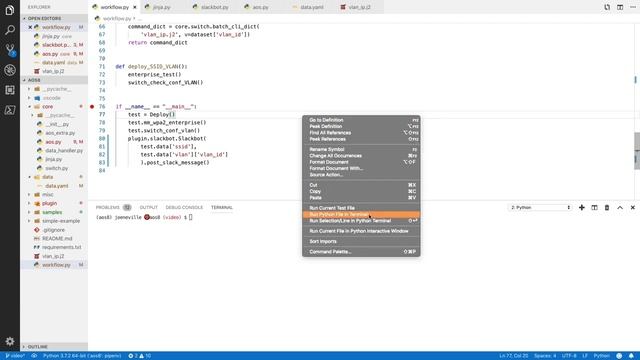Open data_handler.py in the core folder

coord(64,151)
